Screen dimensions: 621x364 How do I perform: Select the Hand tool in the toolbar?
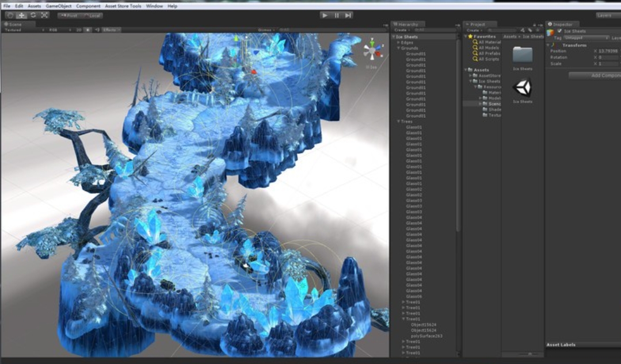[10, 16]
